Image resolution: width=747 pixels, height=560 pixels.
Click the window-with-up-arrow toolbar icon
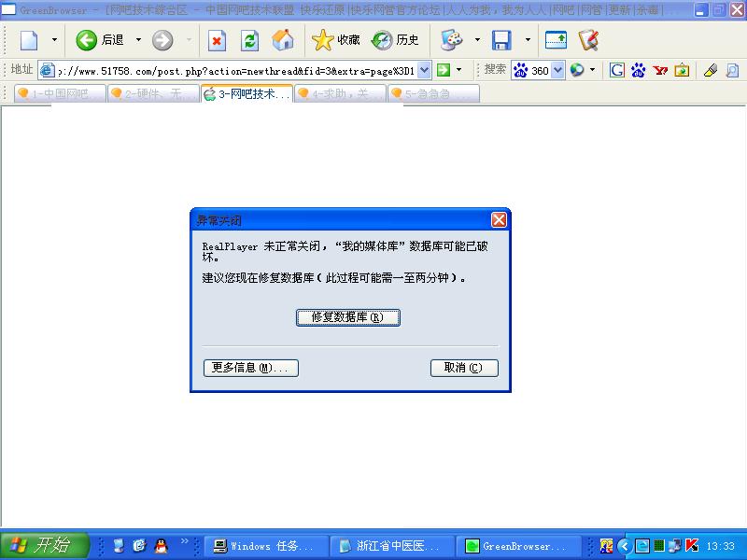click(x=556, y=40)
